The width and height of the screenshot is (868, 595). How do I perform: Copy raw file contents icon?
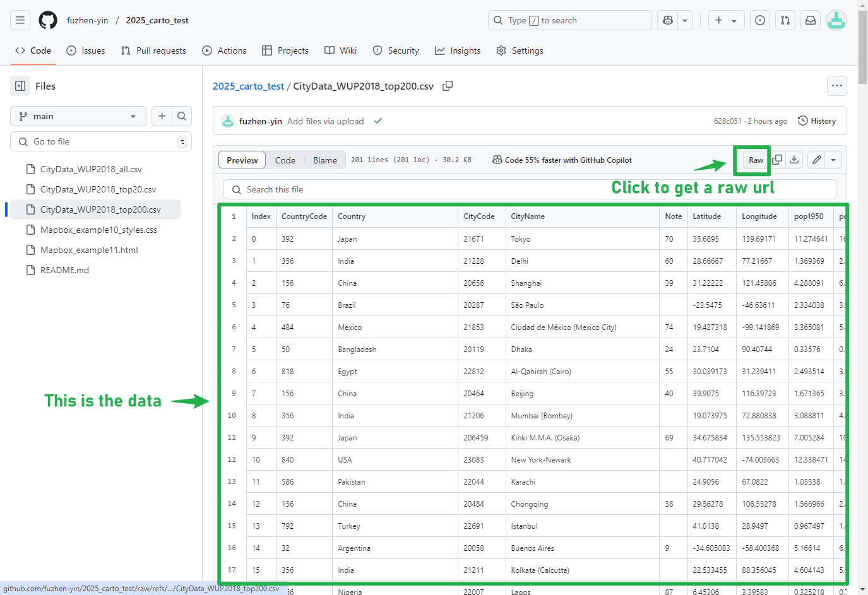pos(778,160)
